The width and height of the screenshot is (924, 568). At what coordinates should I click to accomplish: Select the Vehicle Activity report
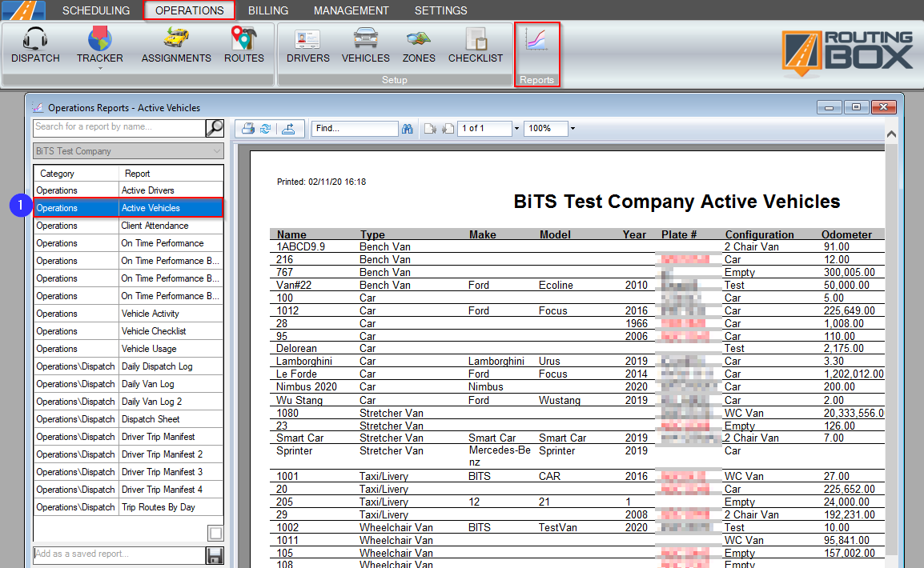pyautogui.click(x=128, y=314)
